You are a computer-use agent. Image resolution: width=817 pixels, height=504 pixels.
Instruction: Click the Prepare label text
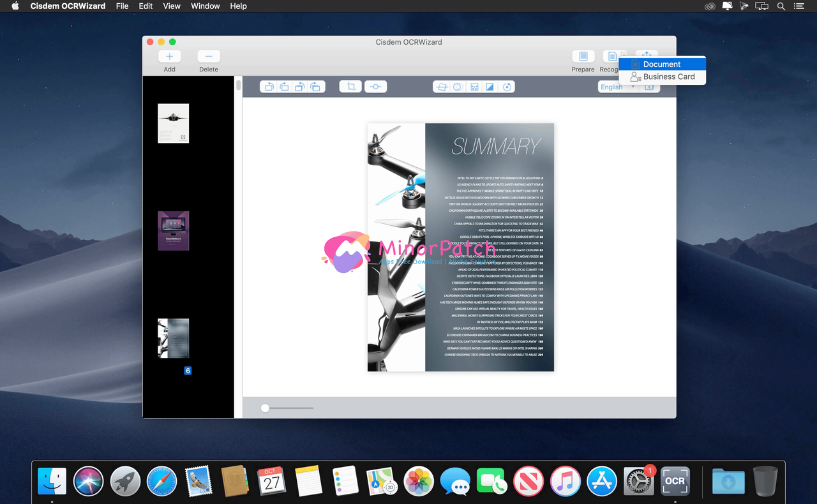point(583,69)
